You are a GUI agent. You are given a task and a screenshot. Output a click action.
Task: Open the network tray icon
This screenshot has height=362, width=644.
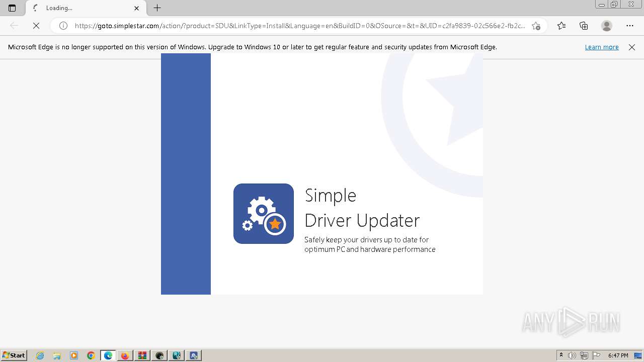coord(584,355)
